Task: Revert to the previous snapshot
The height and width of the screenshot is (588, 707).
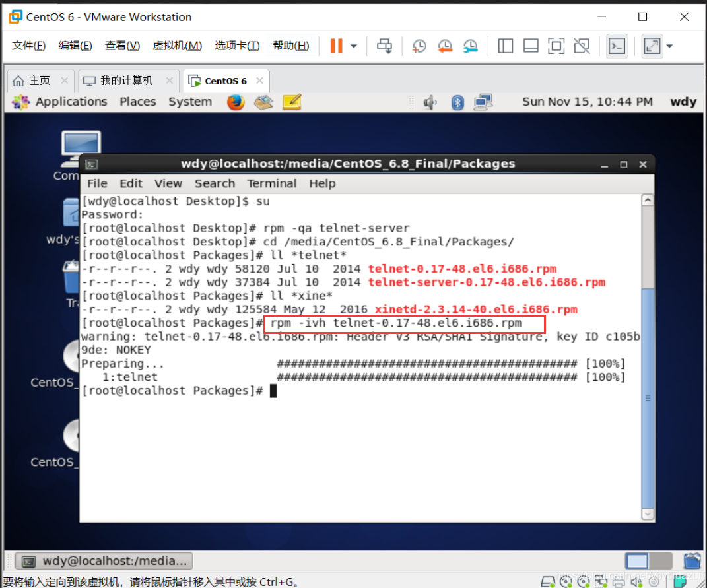Action: 445,46
